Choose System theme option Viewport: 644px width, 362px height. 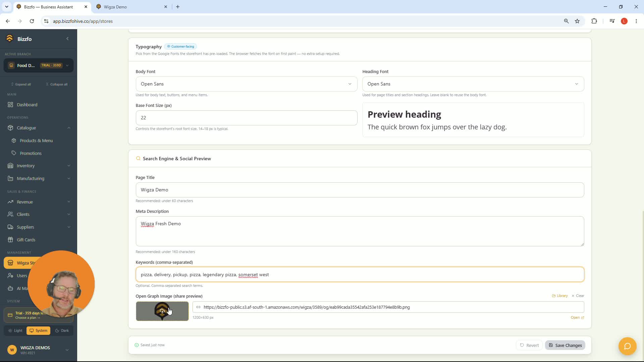click(x=38, y=330)
